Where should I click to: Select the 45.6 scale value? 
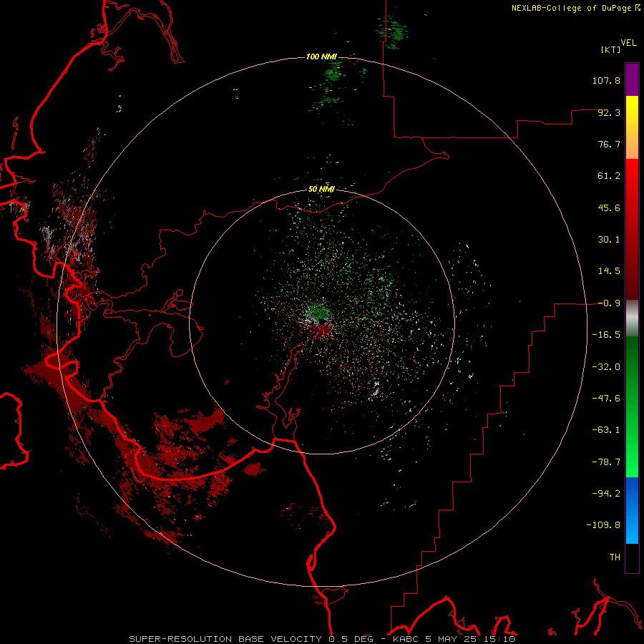tap(609, 208)
